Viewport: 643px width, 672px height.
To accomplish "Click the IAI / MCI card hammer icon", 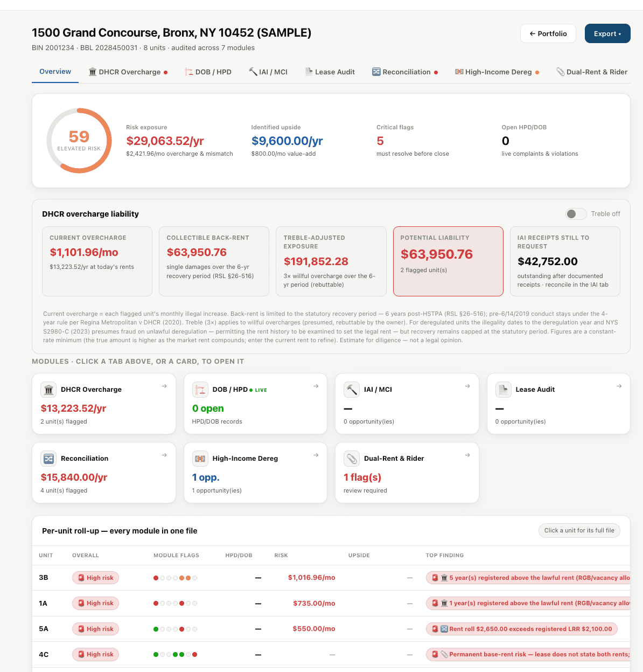I will 352,390.
